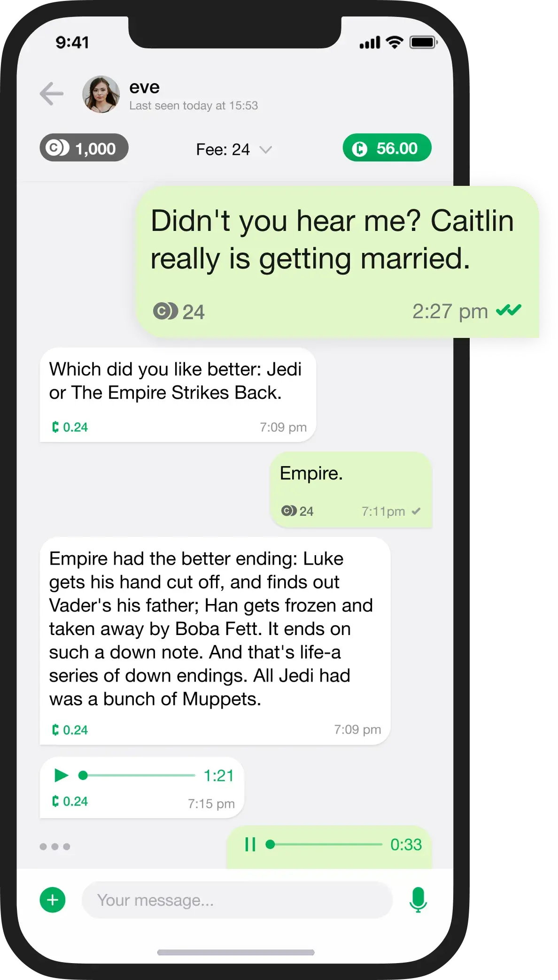This screenshot has width=558, height=980.
Task: Play the 1:21 voice message
Action: point(61,775)
